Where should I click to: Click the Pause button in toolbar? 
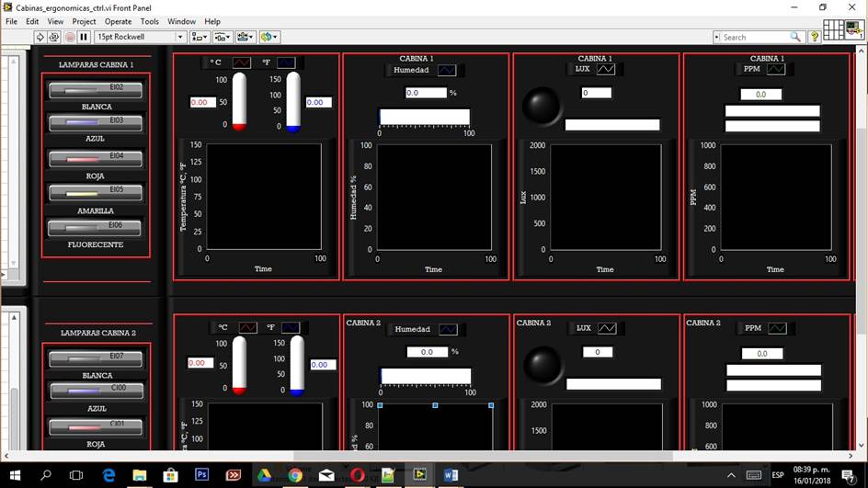(x=84, y=37)
